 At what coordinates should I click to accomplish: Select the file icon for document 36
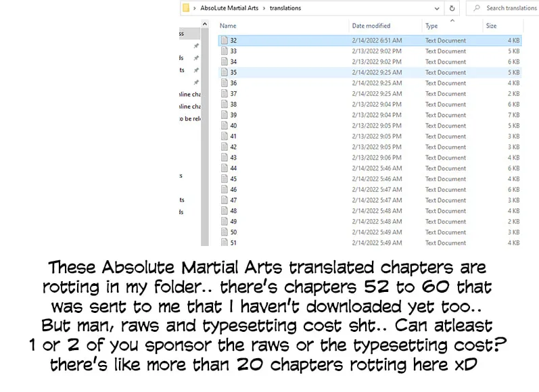coord(225,83)
